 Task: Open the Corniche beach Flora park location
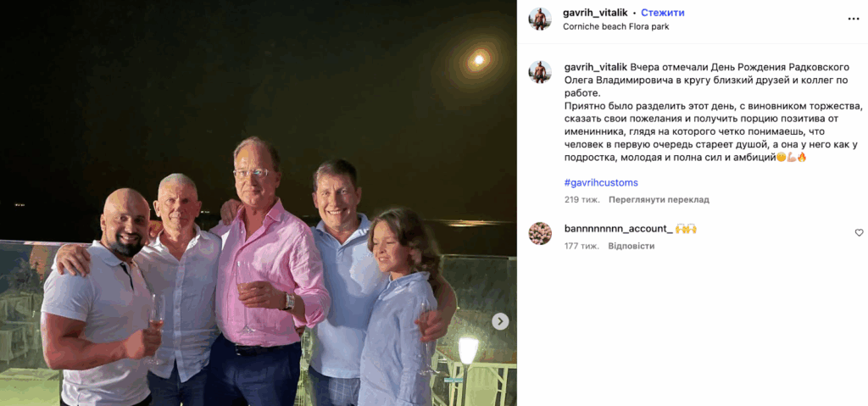click(616, 26)
